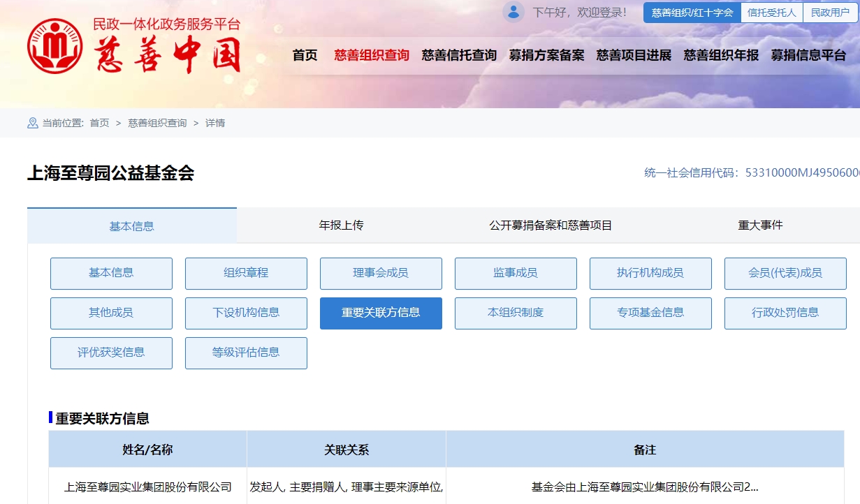
Task: Select the 慈善组织/红十字会 login option
Action: [692, 13]
